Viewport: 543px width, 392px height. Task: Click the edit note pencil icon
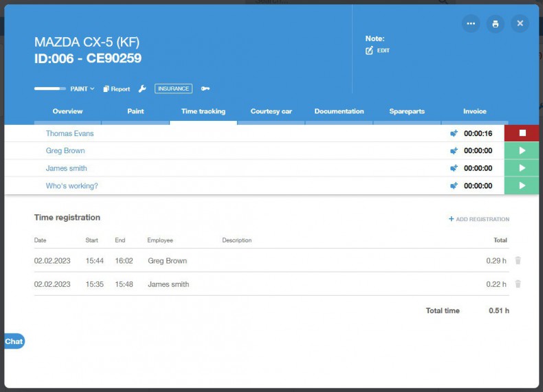tap(370, 51)
